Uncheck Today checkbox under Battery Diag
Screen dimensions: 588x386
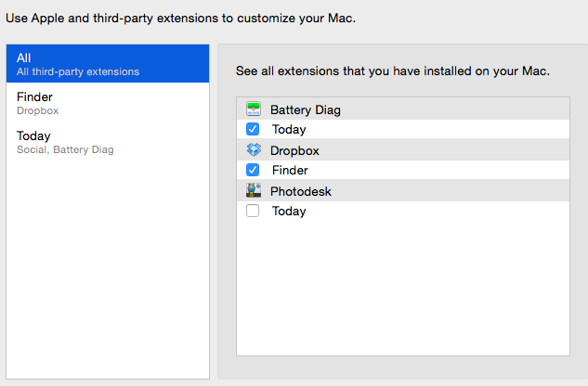pos(254,130)
